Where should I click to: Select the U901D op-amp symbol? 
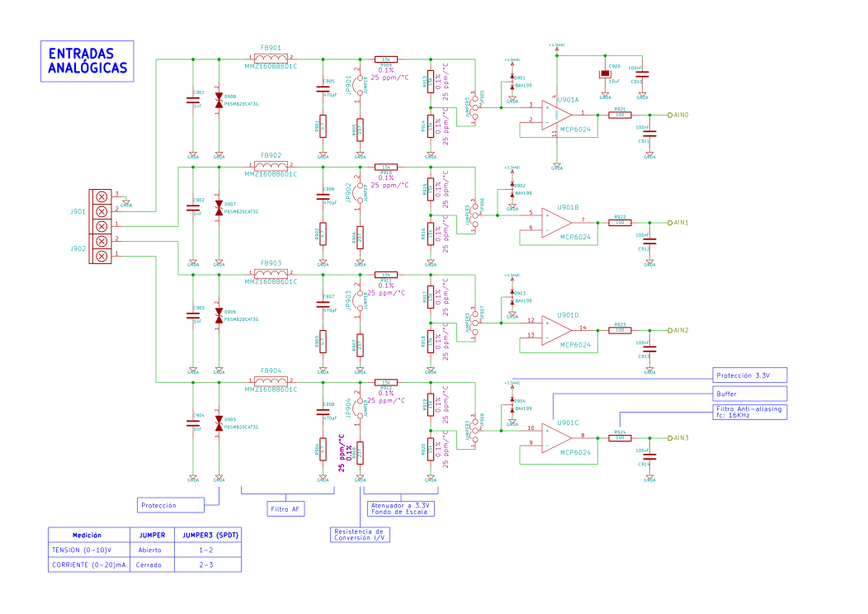pyautogui.click(x=556, y=331)
